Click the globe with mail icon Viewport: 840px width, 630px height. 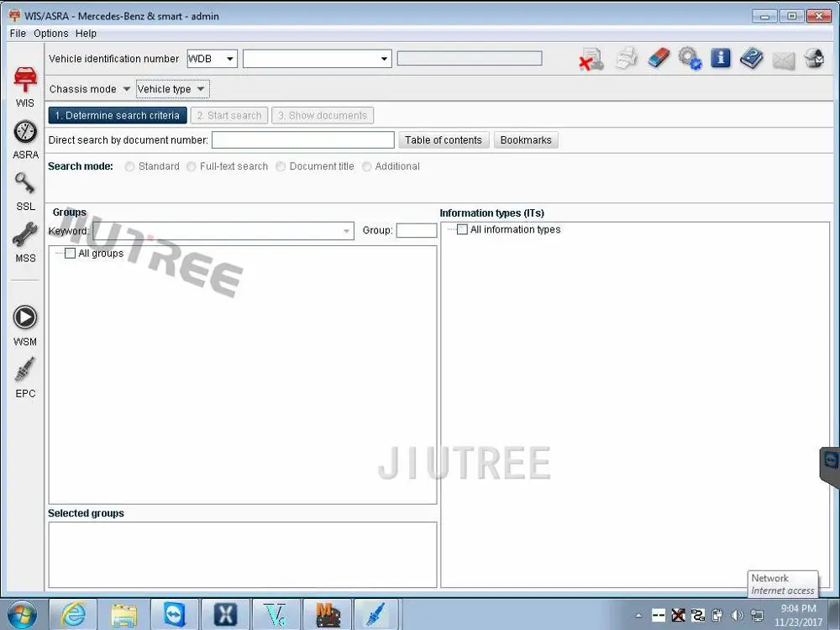(814, 59)
